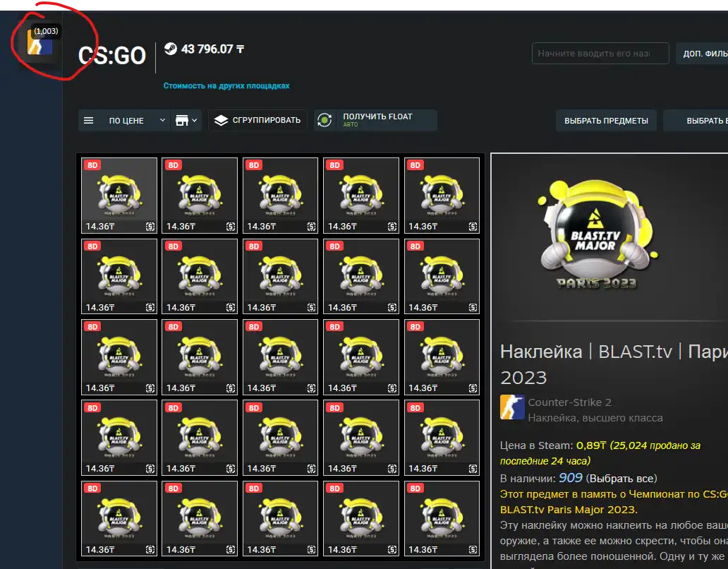Click the Counter-Strike 2 game icon in the details panel
Image resolution: width=728 pixels, height=569 pixels.
[x=512, y=407]
